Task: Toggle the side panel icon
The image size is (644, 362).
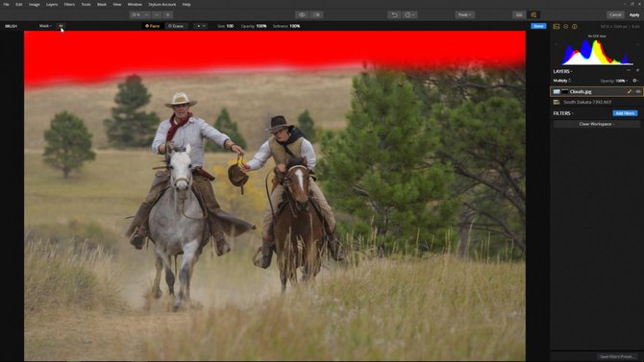Action: [x=533, y=14]
